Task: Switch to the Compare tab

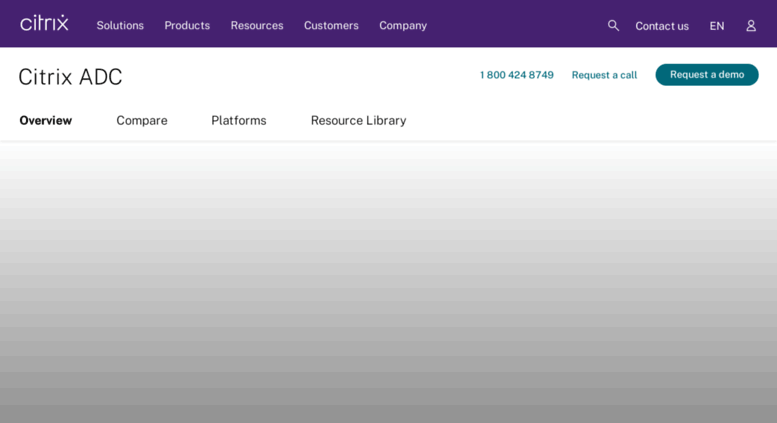Action: click(x=142, y=120)
